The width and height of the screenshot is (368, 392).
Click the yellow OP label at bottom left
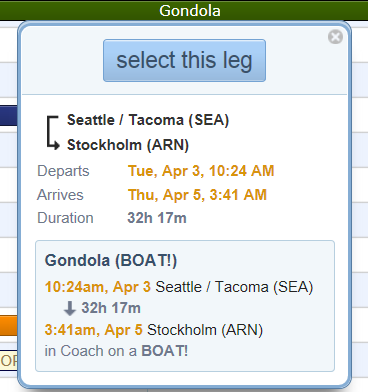point(9,360)
